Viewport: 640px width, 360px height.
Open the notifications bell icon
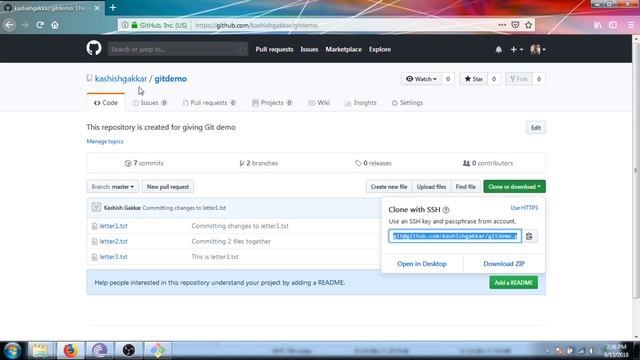click(498, 49)
